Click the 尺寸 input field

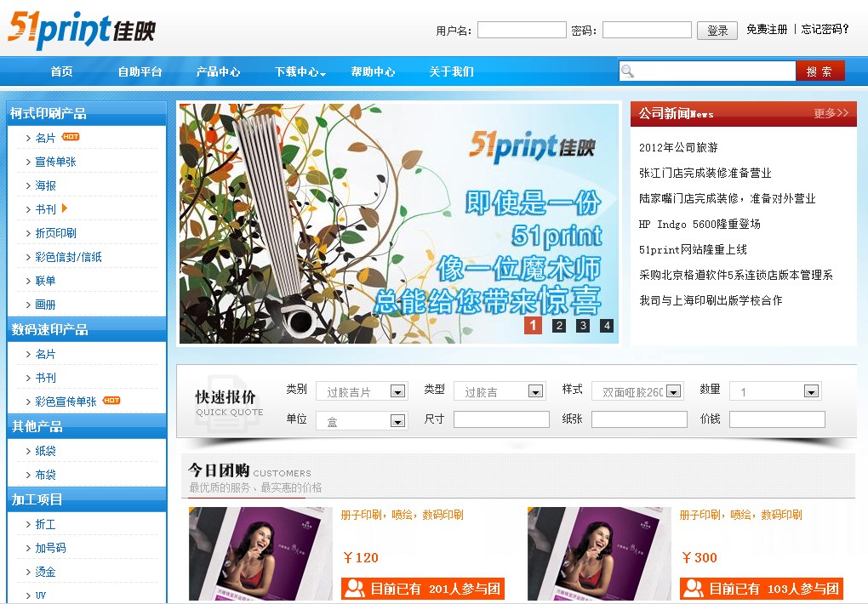[x=501, y=419]
